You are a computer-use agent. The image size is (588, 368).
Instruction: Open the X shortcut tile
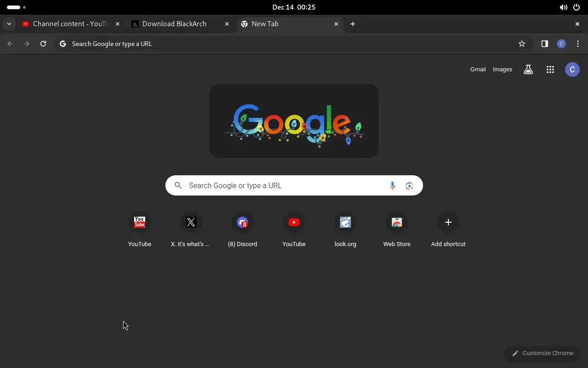tap(191, 230)
